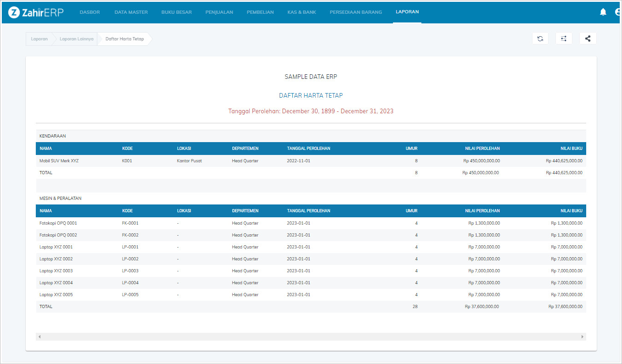Viewport: 622px width, 364px height.
Task: Click the share report icon
Action: pyautogui.click(x=588, y=39)
